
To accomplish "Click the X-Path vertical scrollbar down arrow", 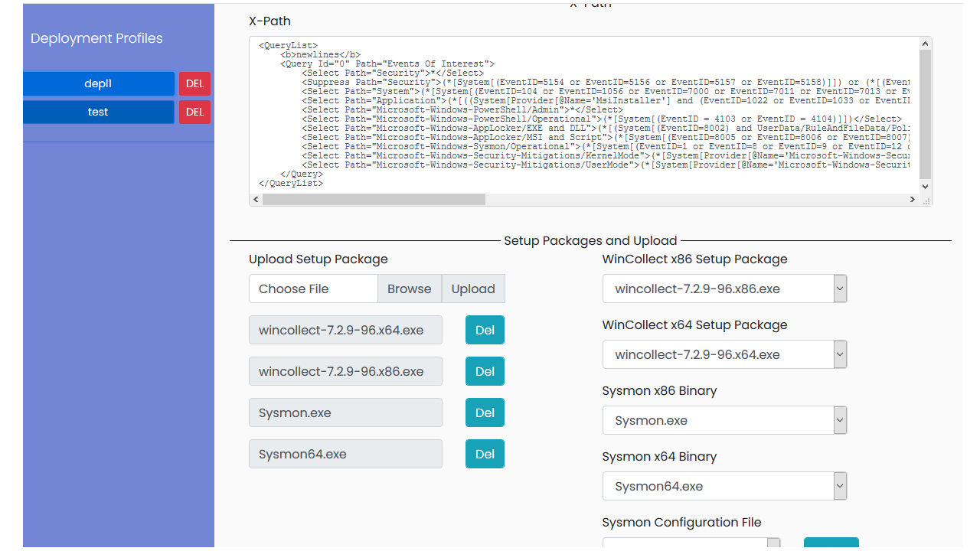I will tap(924, 186).
